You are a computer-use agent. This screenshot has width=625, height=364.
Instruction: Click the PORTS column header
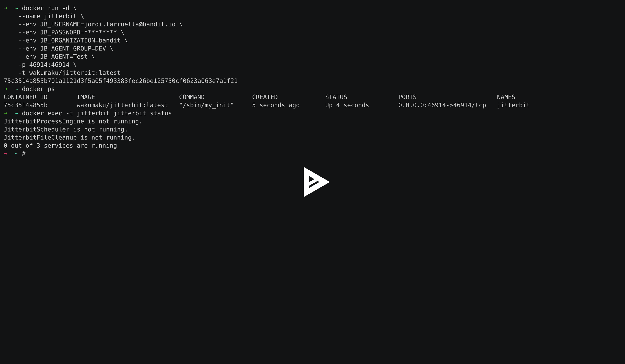[407, 97]
